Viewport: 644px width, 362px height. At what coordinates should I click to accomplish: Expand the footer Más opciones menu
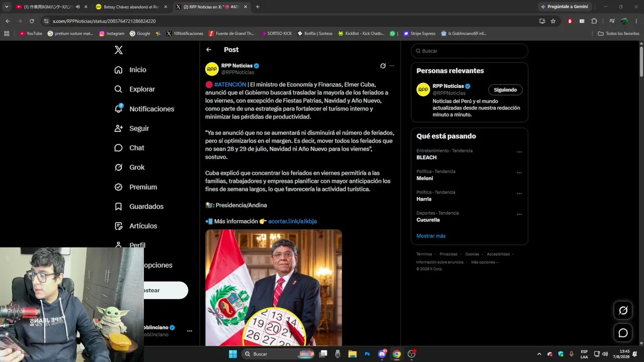(485, 262)
